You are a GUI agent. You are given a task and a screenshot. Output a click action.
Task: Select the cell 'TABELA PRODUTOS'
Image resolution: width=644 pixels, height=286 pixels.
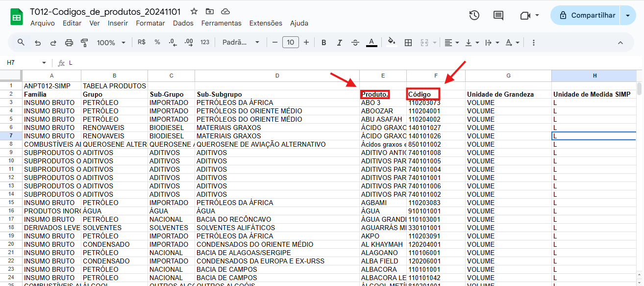click(x=114, y=86)
